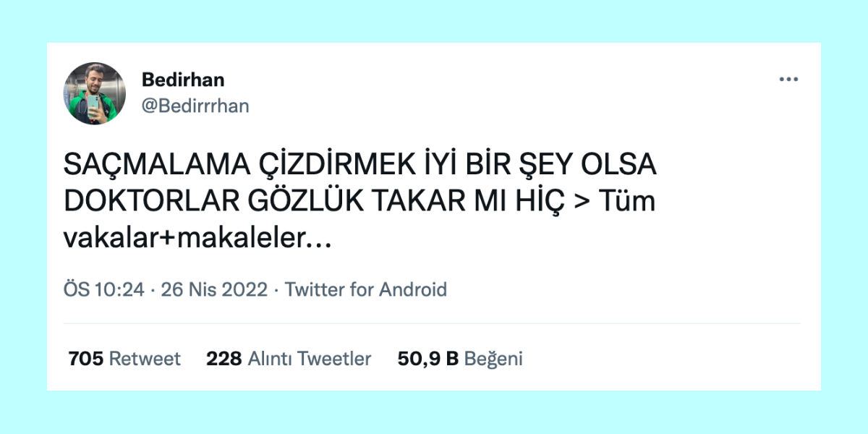Open the three-dot more options menu
Image resolution: width=868 pixels, height=434 pixels.
click(x=788, y=80)
